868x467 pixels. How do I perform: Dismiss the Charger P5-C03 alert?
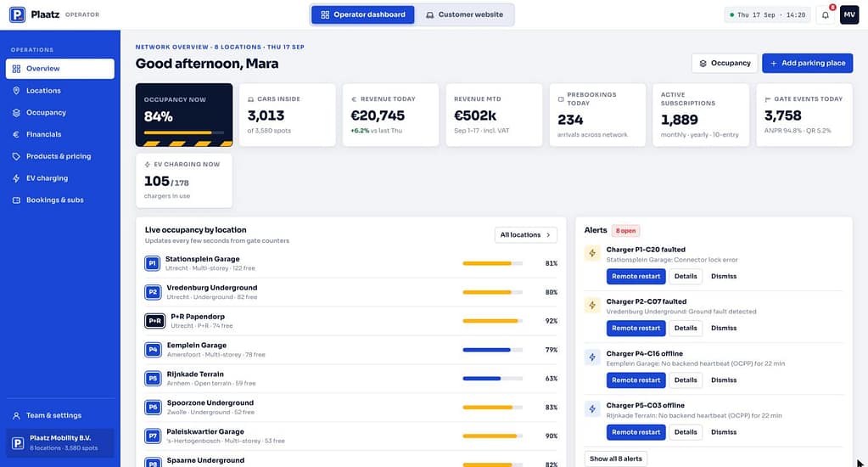tap(724, 432)
